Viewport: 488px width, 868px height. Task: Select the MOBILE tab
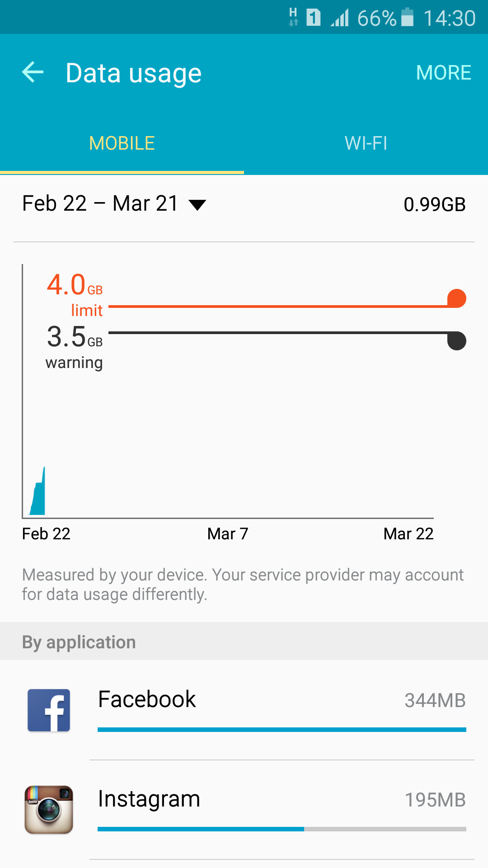point(122,143)
